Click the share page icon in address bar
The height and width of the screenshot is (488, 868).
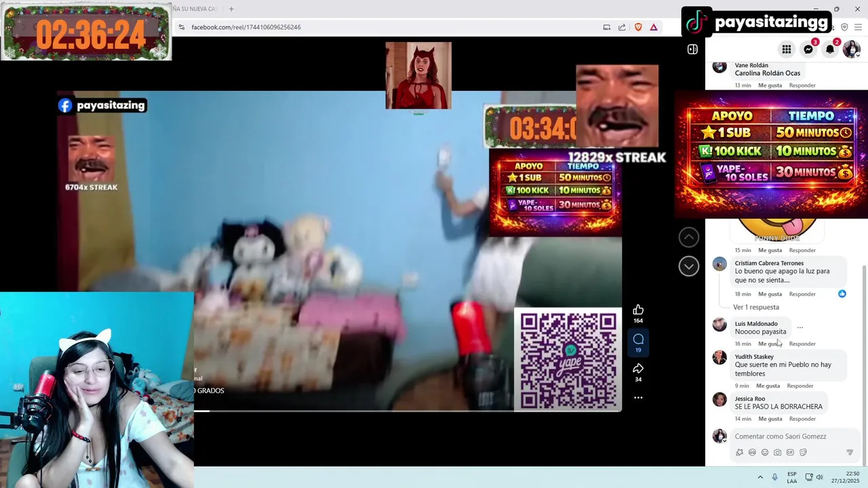pyautogui.click(x=622, y=27)
